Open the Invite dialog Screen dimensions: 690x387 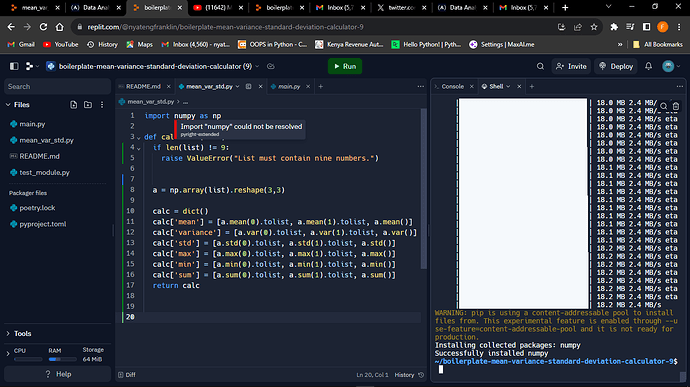(571, 66)
